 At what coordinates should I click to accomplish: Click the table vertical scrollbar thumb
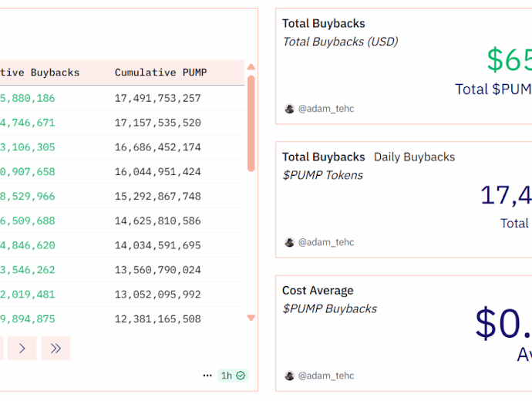(251, 123)
